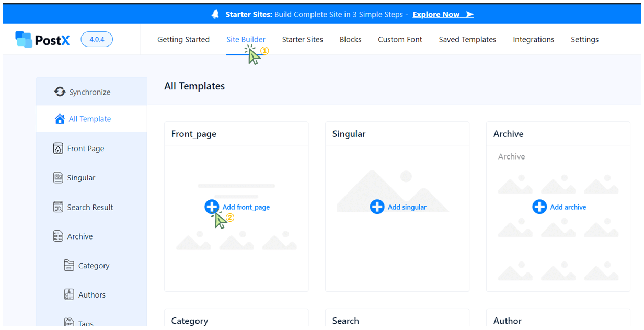Follow the Explore Now link
The height and width of the screenshot is (330, 644).
436,15
